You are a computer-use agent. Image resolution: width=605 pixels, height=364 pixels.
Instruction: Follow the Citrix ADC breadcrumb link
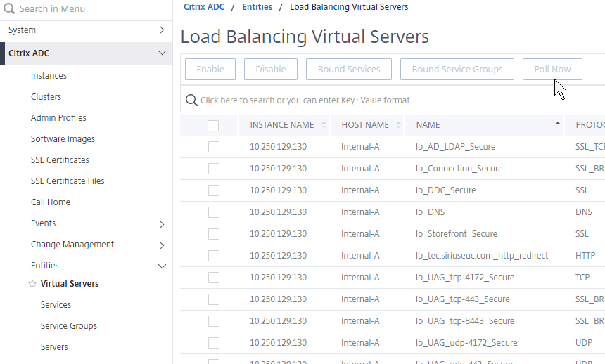(x=204, y=7)
